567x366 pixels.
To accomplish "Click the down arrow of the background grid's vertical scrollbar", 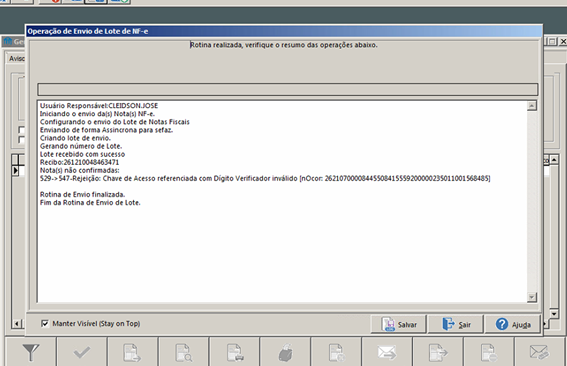I will tap(554, 314).
